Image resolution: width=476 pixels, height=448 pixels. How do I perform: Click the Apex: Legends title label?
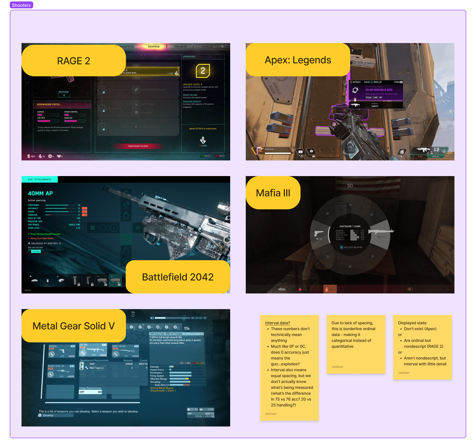tap(298, 60)
